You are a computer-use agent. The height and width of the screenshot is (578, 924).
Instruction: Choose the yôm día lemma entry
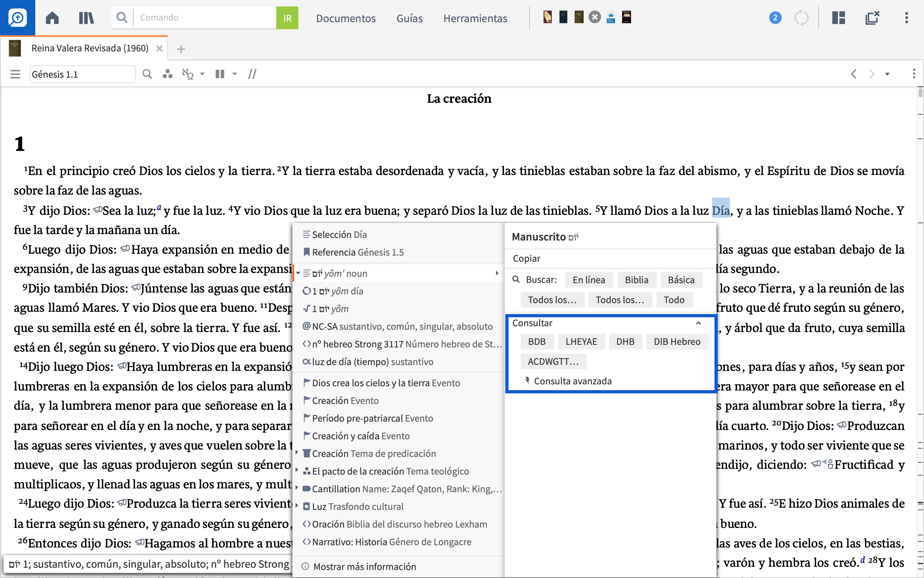coord(398,291)
